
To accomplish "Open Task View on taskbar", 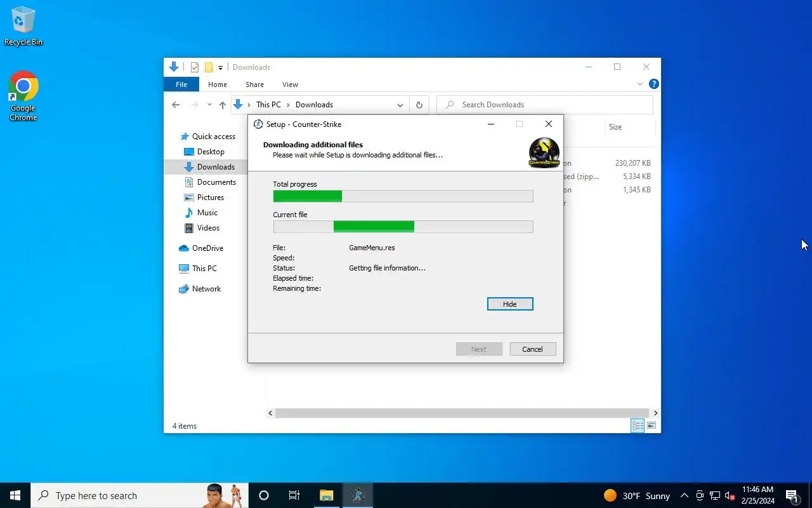I will tap(294, 495).
